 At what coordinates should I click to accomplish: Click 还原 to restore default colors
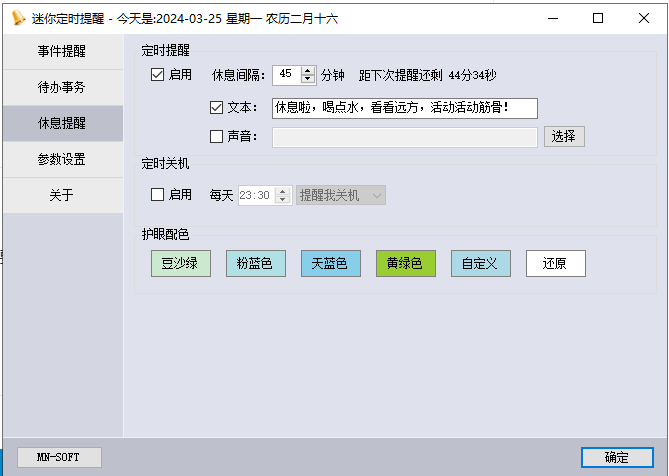[555, 264]
